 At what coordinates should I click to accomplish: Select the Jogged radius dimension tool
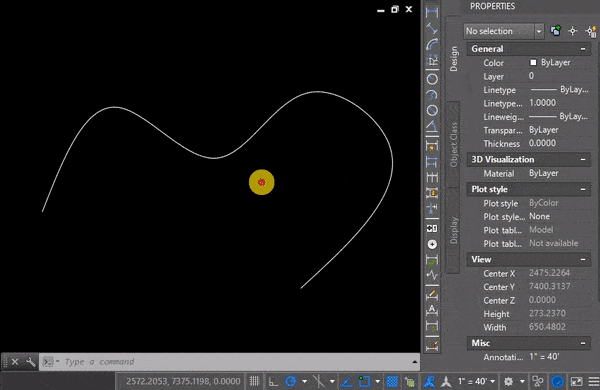point(432,95)
